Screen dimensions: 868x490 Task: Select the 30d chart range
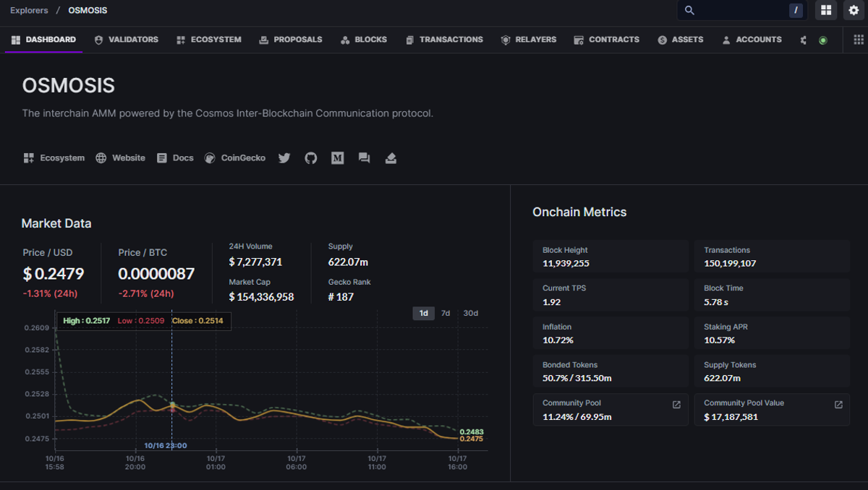tap(471, 313)
